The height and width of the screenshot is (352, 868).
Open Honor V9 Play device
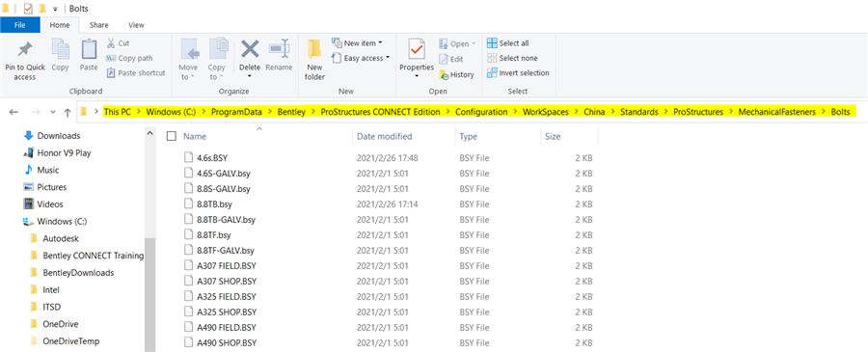64,152
